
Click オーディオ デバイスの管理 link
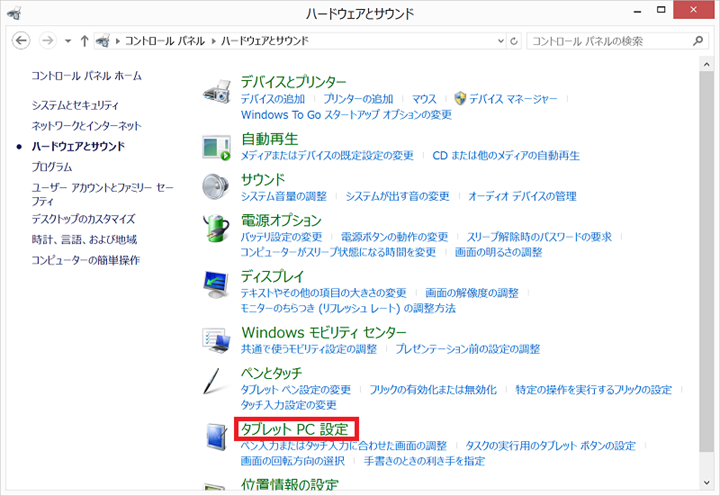(522, 197)
